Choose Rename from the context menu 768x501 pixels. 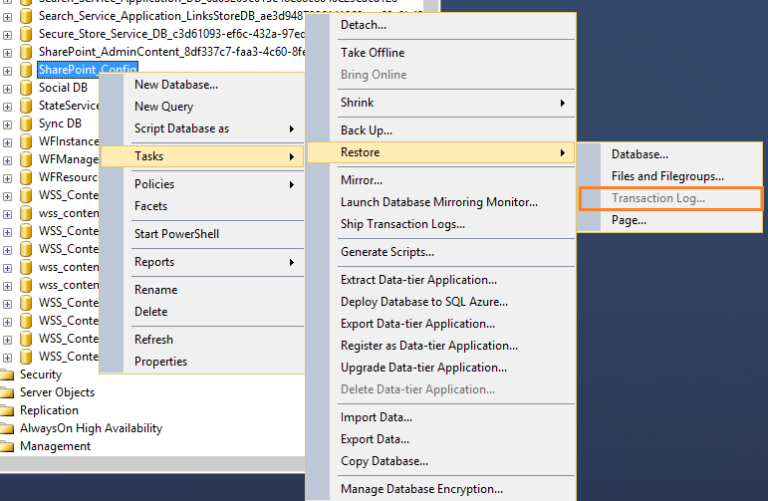click(x=202, y=290)
